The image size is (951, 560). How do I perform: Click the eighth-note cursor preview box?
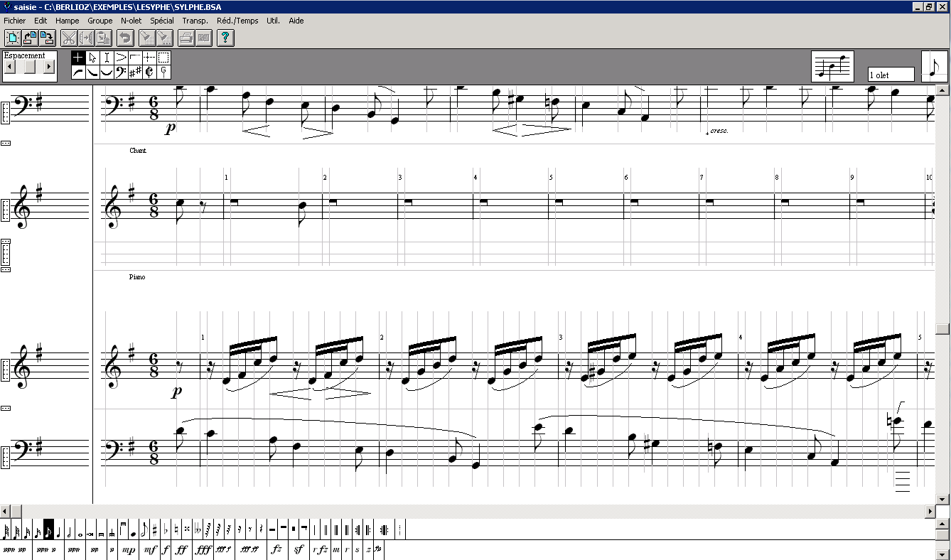(934, 66)
